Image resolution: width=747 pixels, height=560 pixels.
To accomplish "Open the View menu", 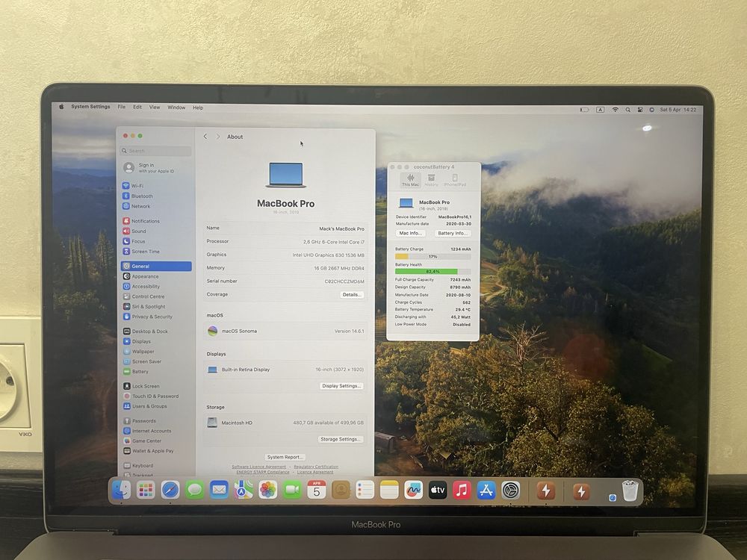I will (x=155, y=107).
